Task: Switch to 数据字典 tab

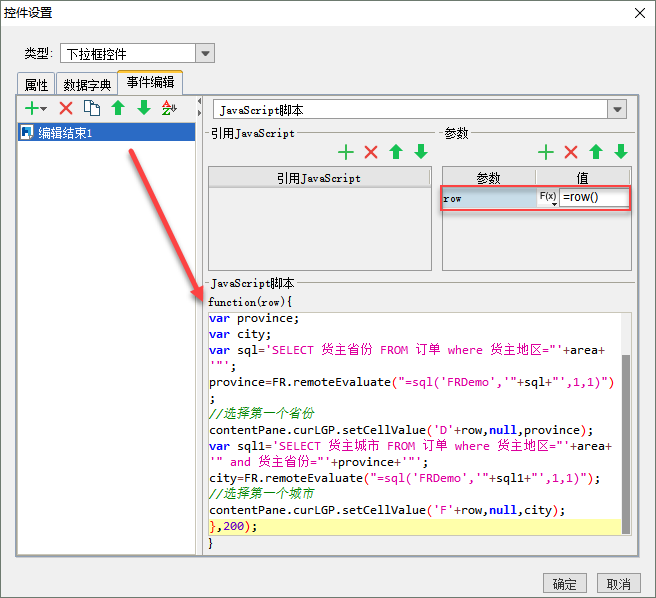Action: pyautogui.click(x=87, y=85)
